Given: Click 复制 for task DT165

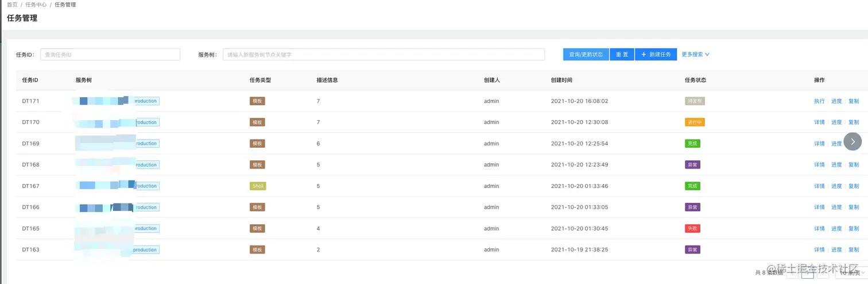Looking at the screenshot, I should [x=854, y=229].
